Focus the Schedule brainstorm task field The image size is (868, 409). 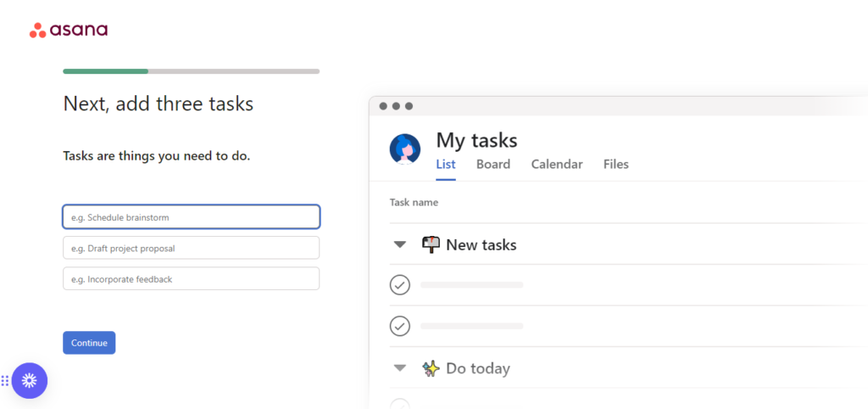pos(191,217)
